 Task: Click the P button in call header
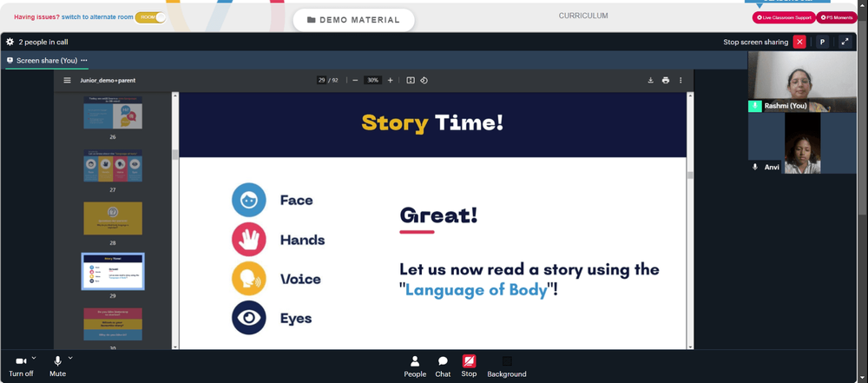(x=823, y=42)
